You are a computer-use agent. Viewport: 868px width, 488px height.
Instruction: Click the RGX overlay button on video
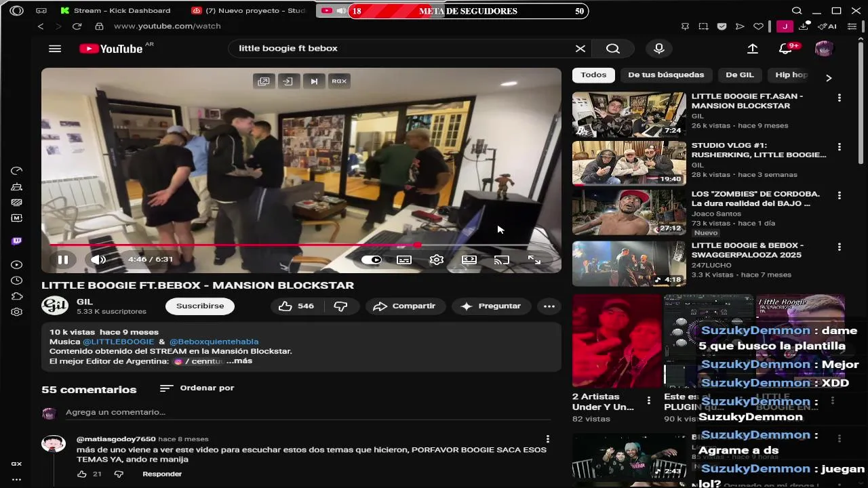pyautogui.click(x=339, y=81)
